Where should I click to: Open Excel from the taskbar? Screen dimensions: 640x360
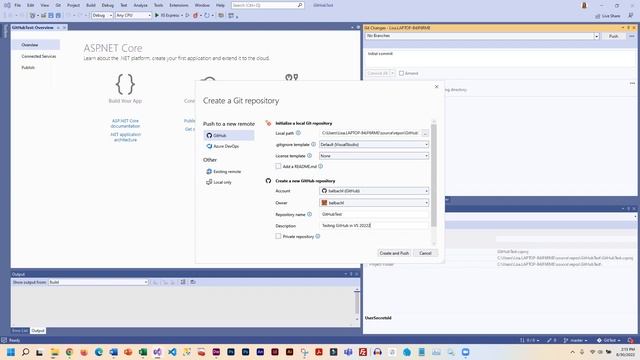pyautogui.click(x=142, y=352)
